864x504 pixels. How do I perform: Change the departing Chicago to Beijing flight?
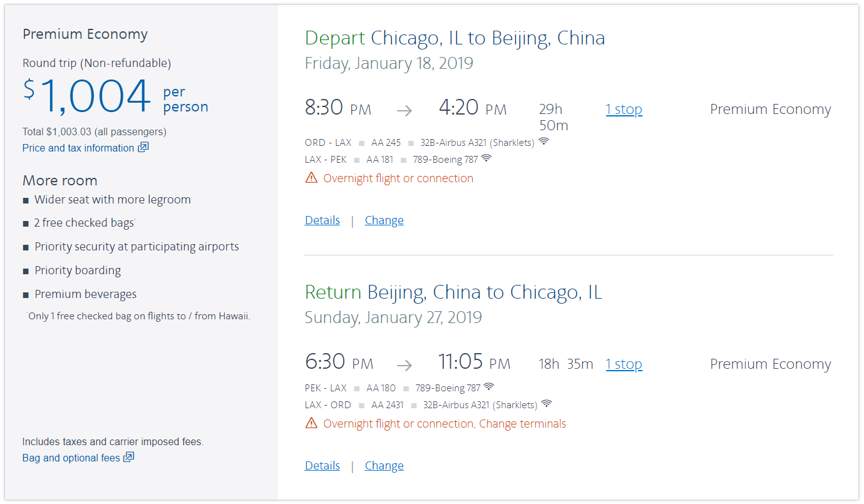[384, 220]
